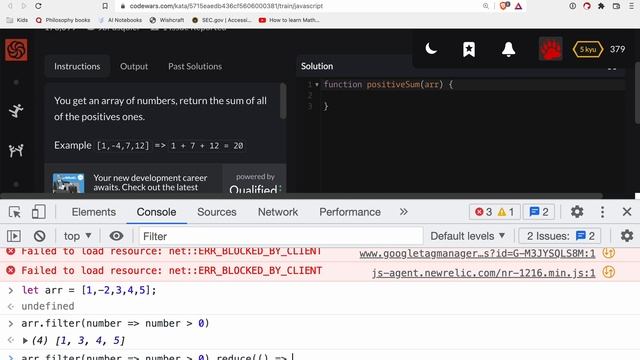Open DevTools Sources tab
This screenshot has width=640, height=360.
tap(217, 212)
